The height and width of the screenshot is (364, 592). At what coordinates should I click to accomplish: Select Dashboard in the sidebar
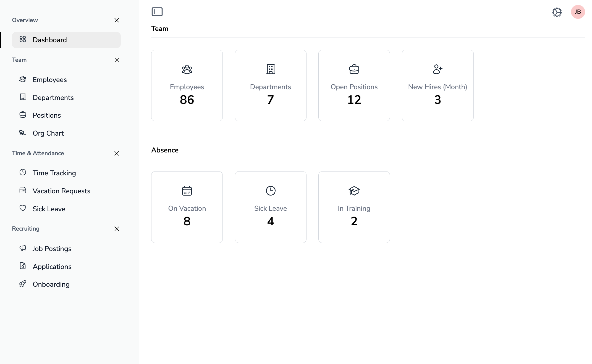66,40
